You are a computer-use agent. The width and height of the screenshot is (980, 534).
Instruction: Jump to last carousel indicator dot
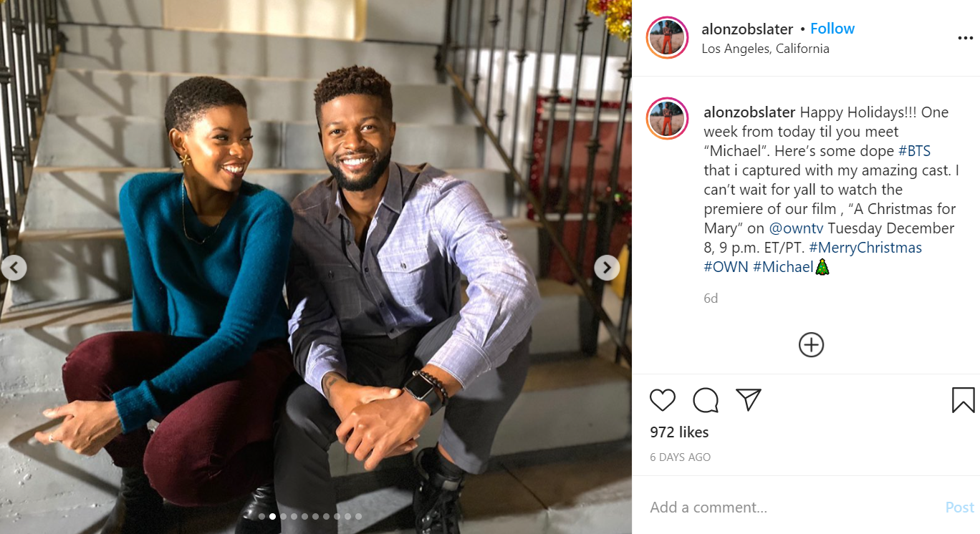click(358, 516)
